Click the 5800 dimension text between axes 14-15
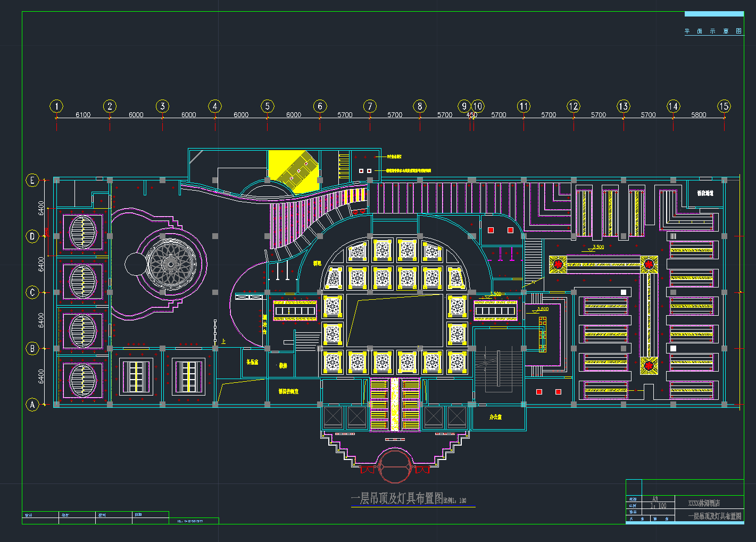Viewport: 756px width, 542px height. [699, 115]
